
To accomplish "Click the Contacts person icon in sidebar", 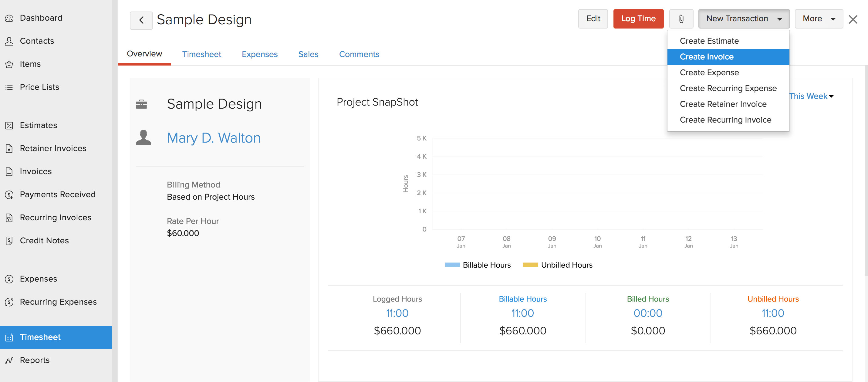I will [x=9, y=41].
